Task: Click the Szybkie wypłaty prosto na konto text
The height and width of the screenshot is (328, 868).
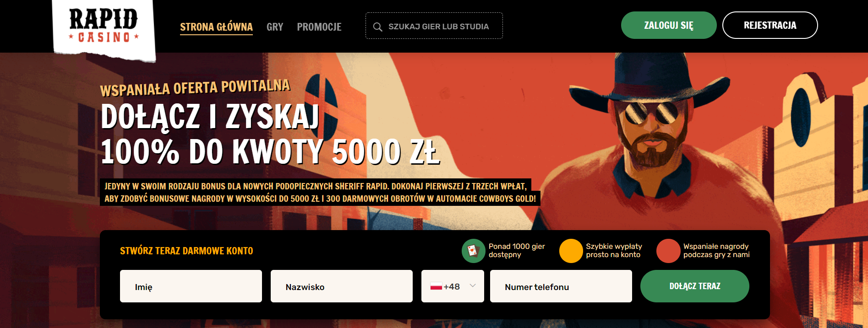Action: click(614, 250)
